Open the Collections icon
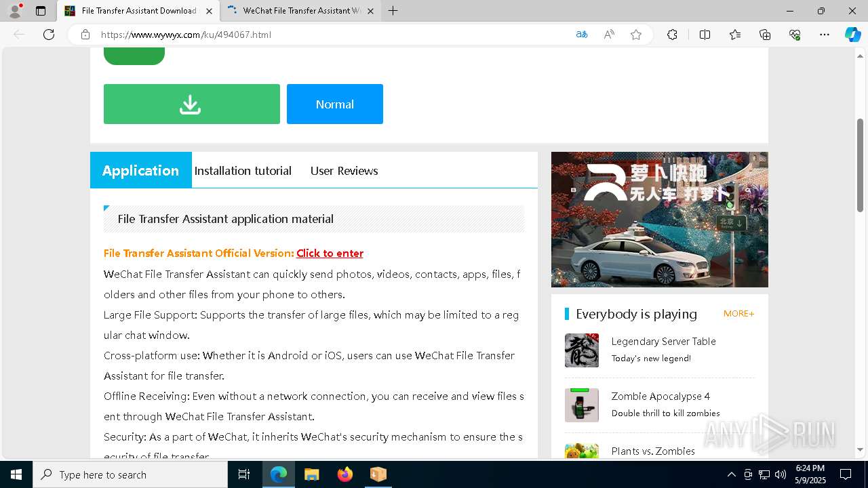The width and height of the screenshot is (868, 488). (x=765, y=35)
